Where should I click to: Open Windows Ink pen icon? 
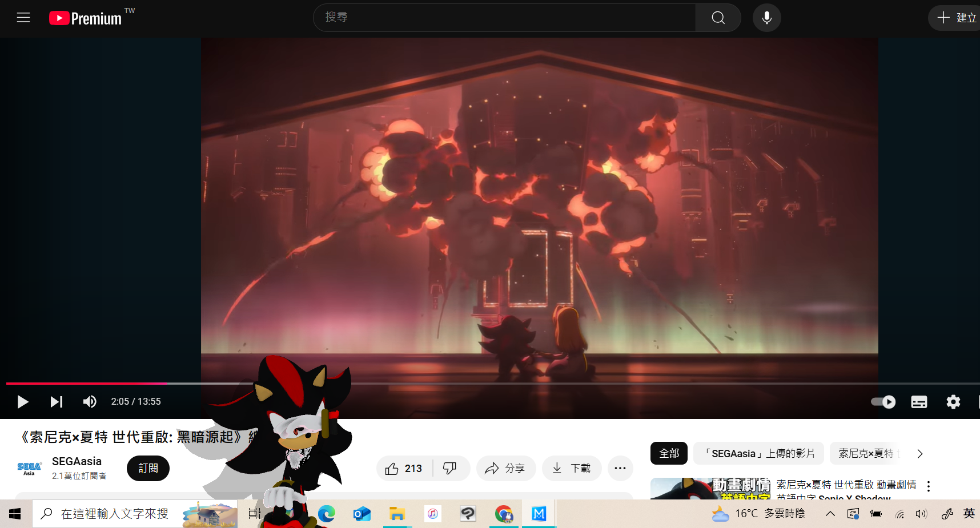[947, 514]
